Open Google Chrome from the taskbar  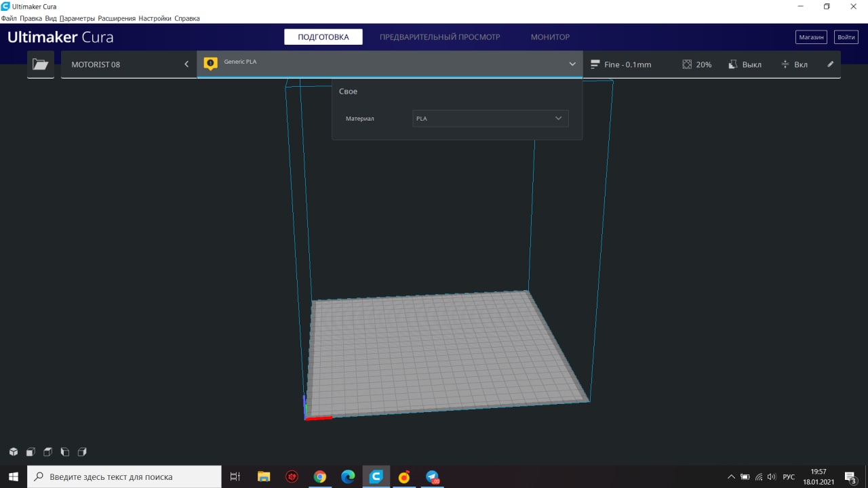pyautogui.click(x=320, y=476)
